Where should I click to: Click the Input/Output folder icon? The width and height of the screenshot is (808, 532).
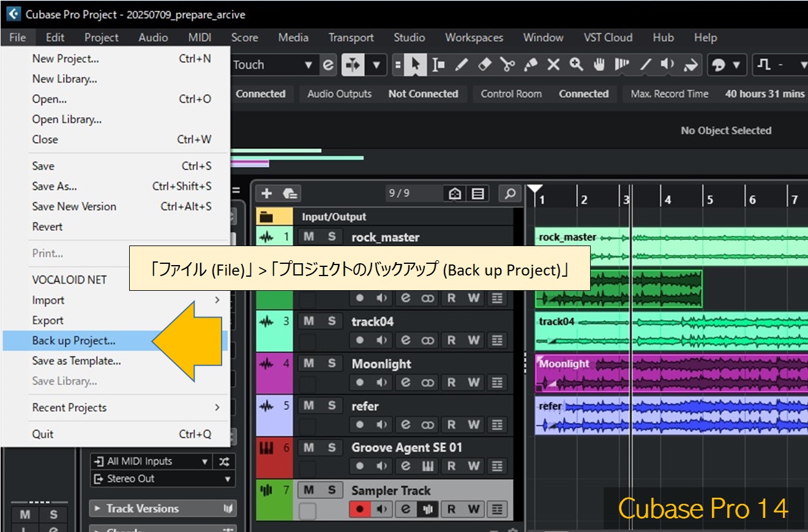(266, 217)
